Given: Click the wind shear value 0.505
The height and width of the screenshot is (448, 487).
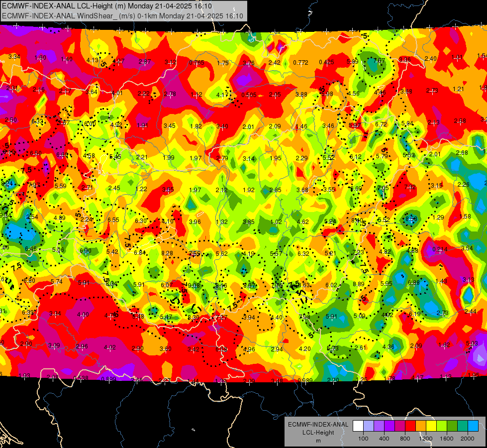Looking at the screenshot, I should pyautogui.click(x=249, y=95).
